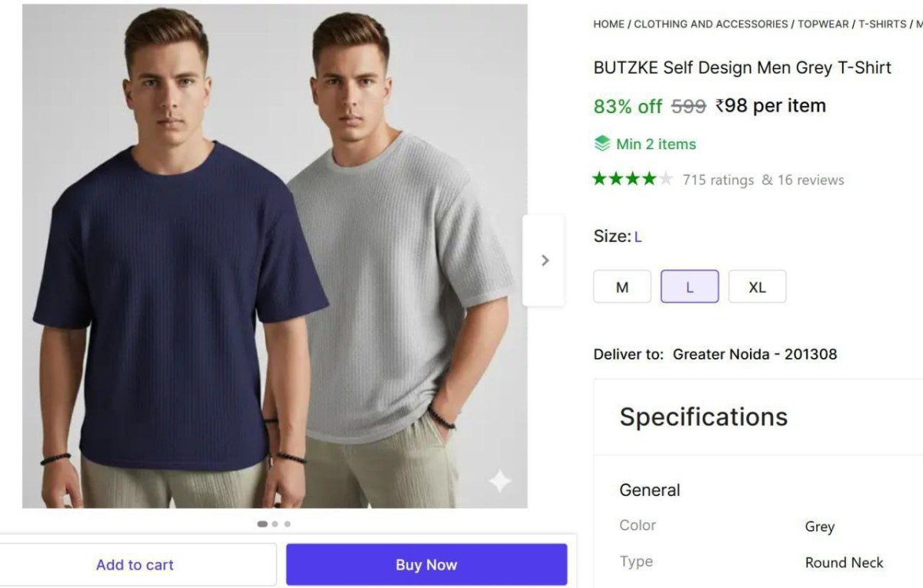Open the HOME breadcrumb link
This screenshot has width=923, height=588.
click(x=608, y=24)
